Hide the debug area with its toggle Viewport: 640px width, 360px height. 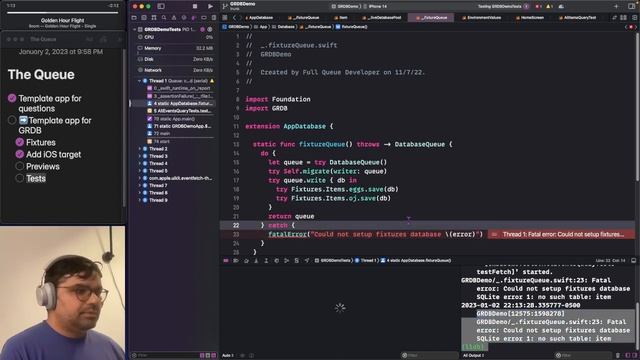pos(633,260)
